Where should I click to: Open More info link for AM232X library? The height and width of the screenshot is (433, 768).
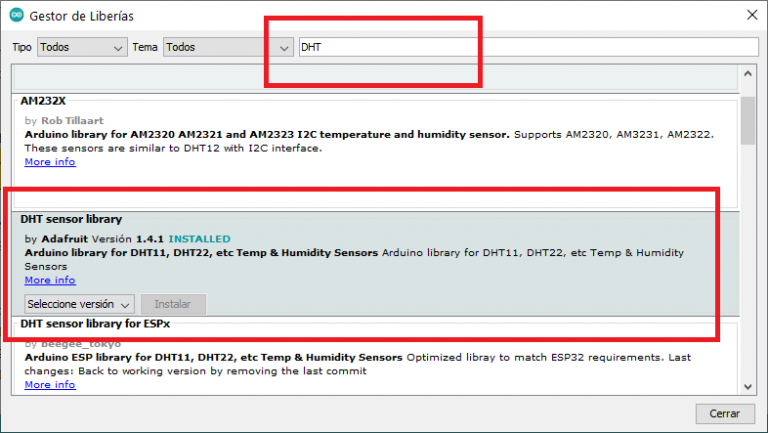[x=50, y=162]
